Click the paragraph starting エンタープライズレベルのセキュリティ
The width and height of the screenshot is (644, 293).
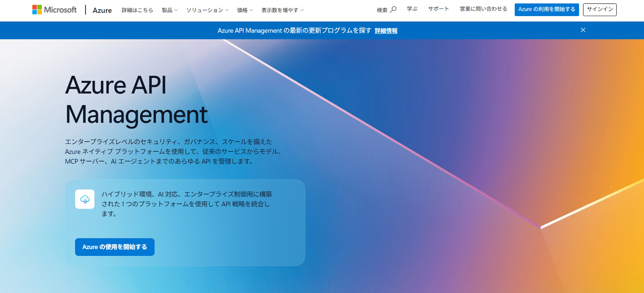[x=173, y=151]
